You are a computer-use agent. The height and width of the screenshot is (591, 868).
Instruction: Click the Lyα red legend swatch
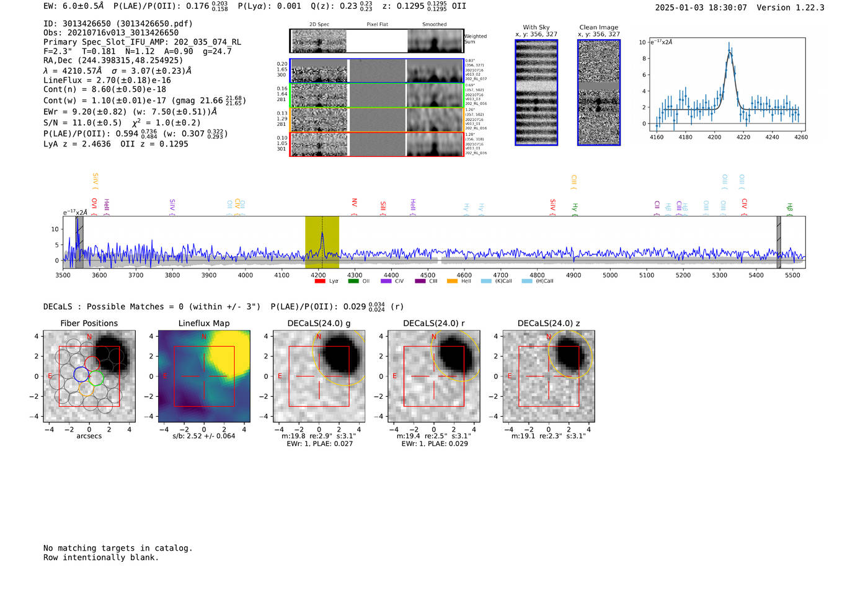tap(320, 281)
